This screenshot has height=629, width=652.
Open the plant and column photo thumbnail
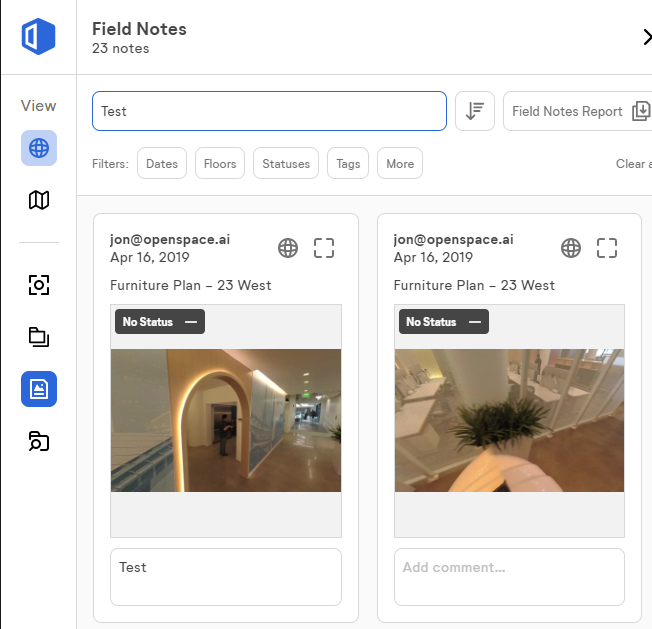509,420
